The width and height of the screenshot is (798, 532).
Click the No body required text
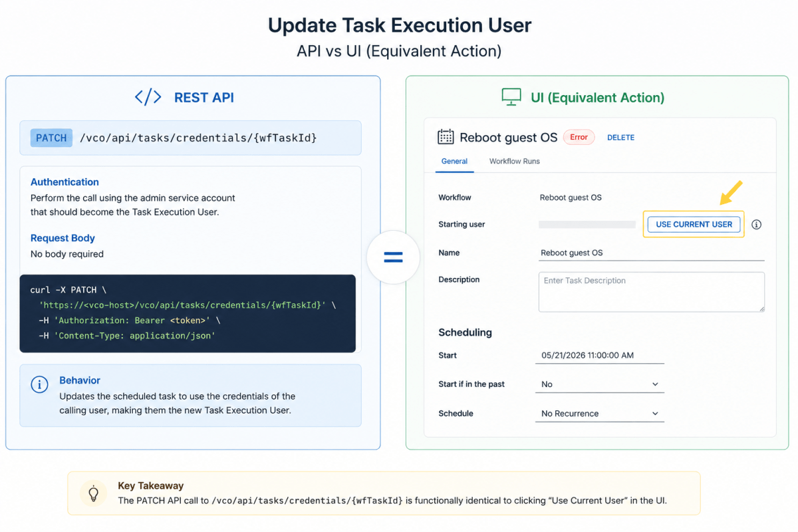[67, 254]
